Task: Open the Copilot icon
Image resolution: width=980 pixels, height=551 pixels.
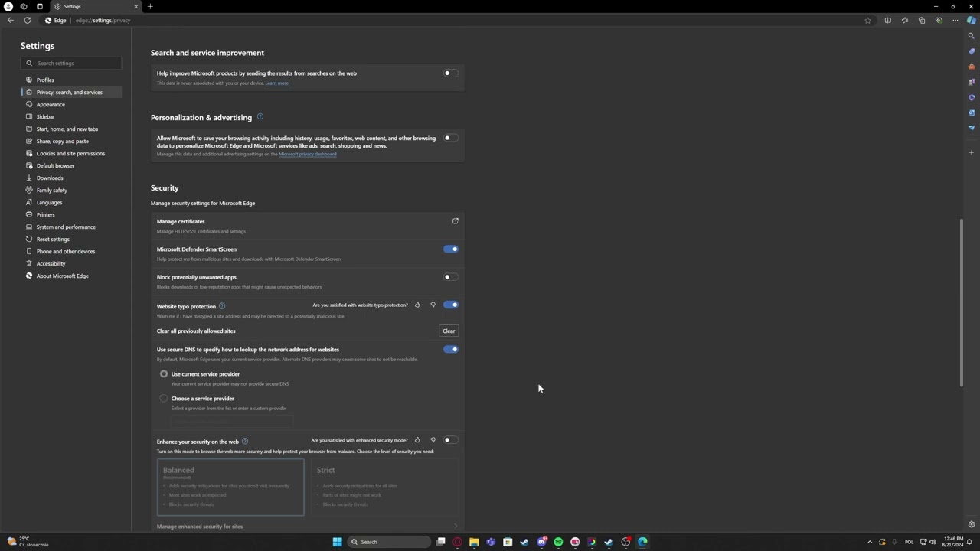Action: point(972,20)
